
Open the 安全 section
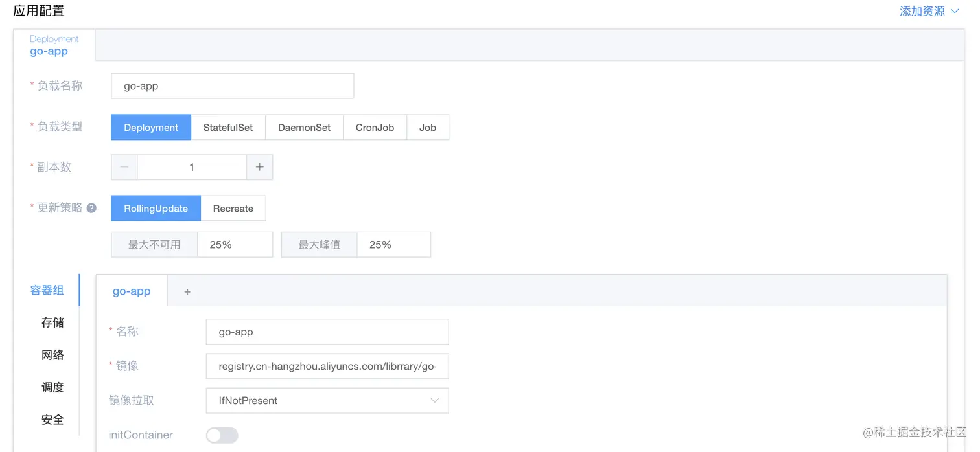pos(52,420)
